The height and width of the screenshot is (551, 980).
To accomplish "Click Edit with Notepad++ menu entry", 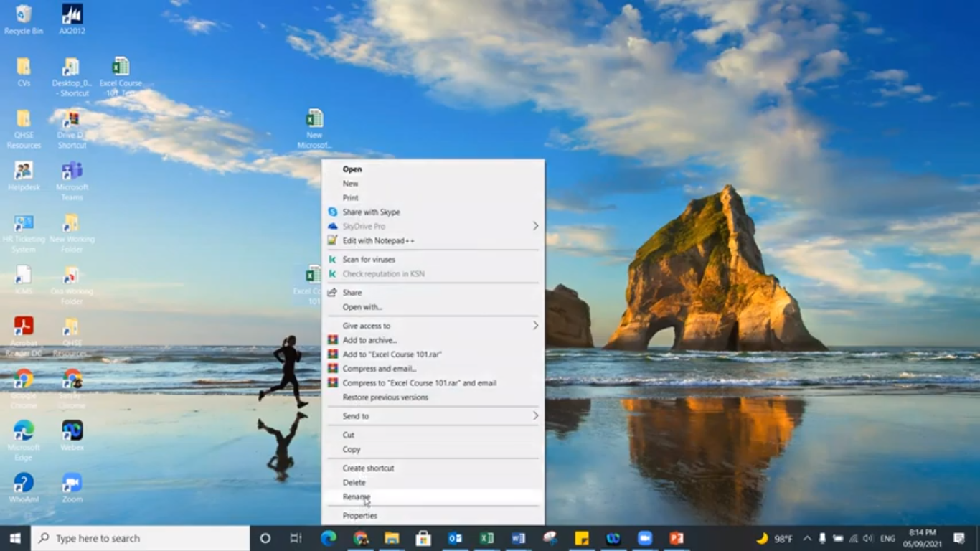I will 378,241.
